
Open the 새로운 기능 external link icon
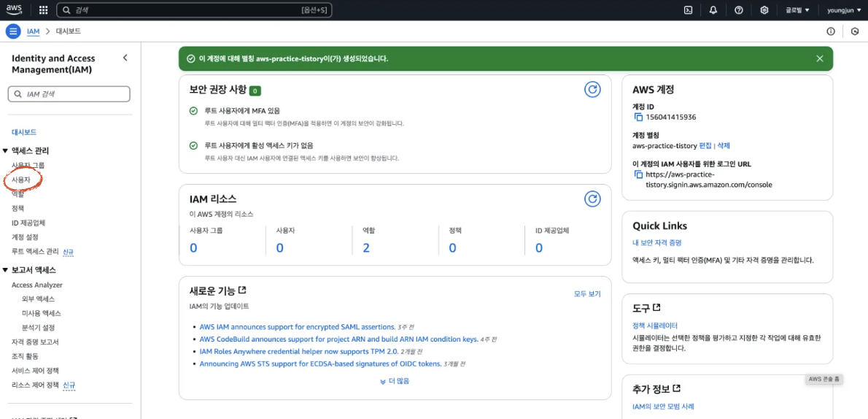click(242, 290)
